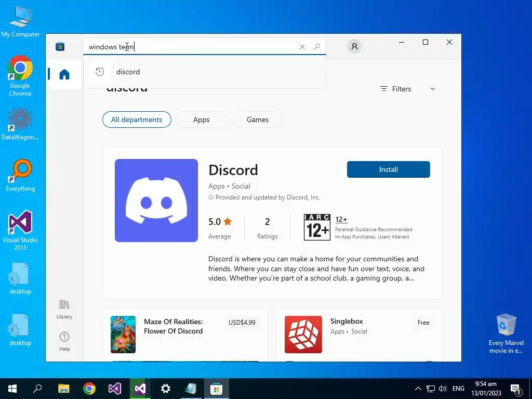Go to Store Home tab
The width and height of the screenshot is (532, 399).
(x=64, y=74)
